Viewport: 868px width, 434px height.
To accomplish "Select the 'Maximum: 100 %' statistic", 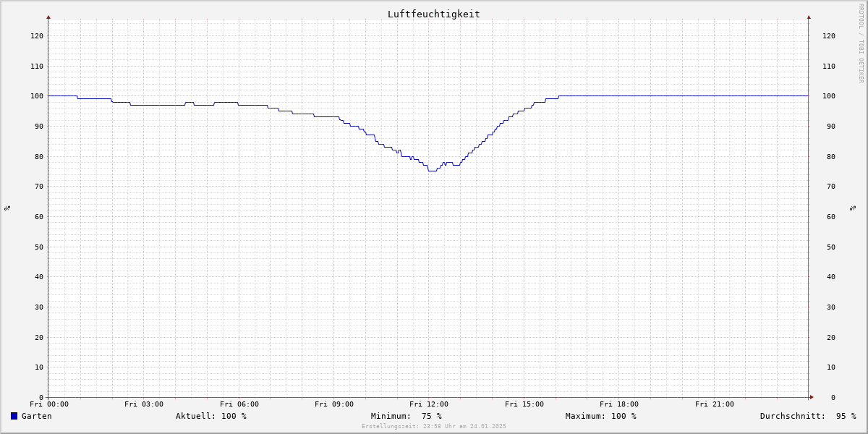I will click(x=601, y=416).
